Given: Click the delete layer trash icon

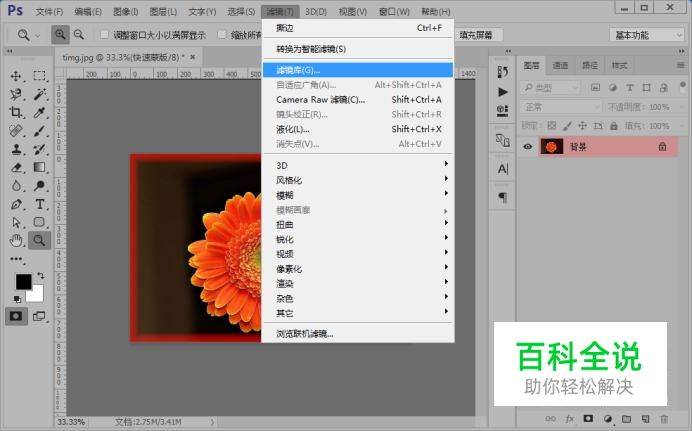Looking at the screenshot, I should pos(664,419).
